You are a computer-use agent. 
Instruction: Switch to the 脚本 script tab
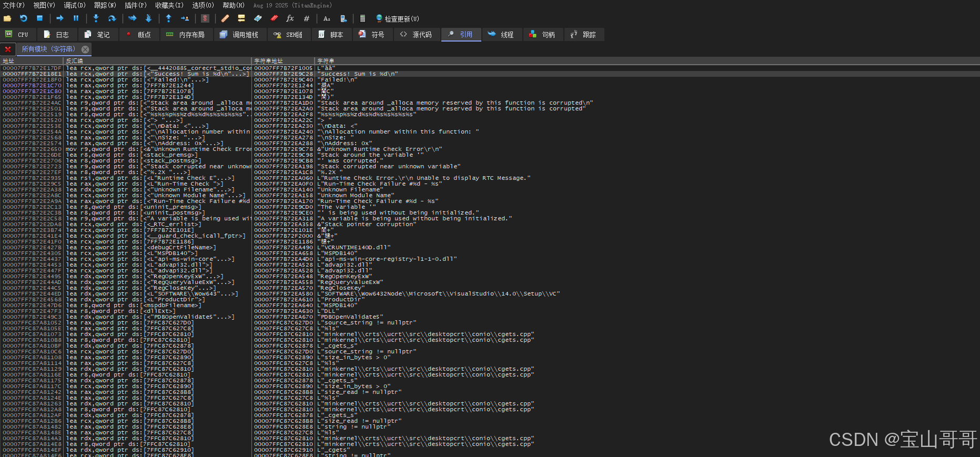coord(331,35)
